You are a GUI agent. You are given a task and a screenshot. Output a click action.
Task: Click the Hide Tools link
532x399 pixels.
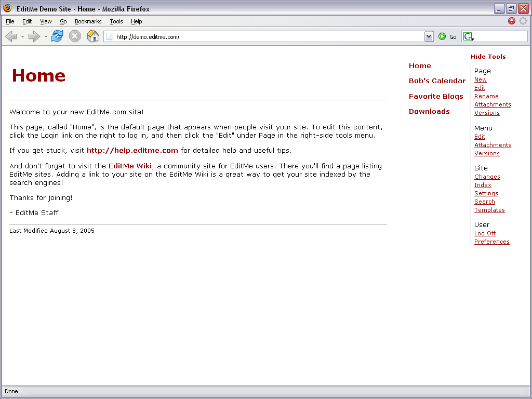488,57
